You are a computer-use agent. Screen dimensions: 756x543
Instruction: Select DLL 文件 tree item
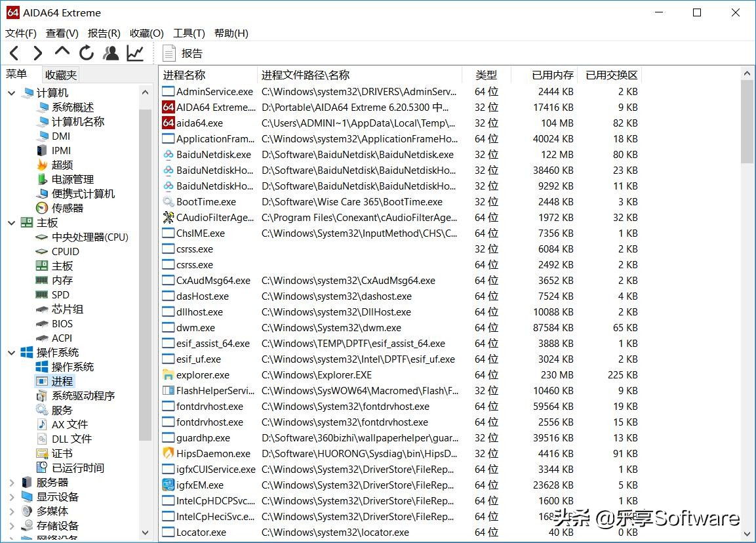tap(71, 439)
